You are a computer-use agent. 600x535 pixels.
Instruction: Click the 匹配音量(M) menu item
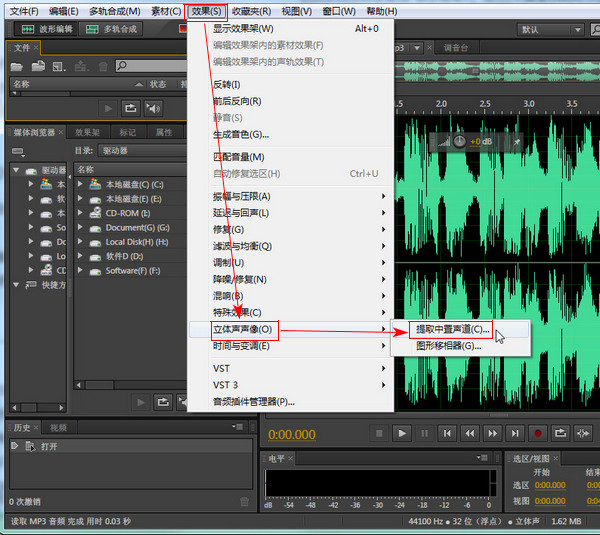[x=291, y=157]
